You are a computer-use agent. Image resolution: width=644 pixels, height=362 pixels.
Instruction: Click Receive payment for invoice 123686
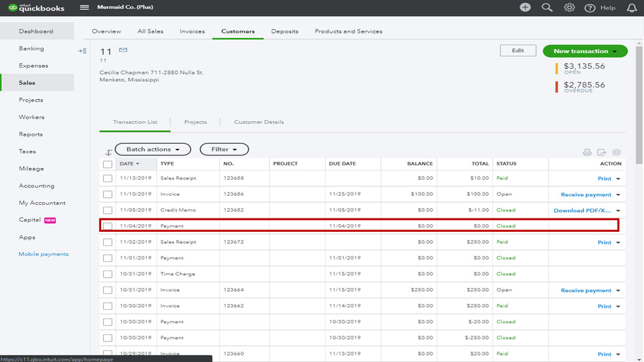585,195
